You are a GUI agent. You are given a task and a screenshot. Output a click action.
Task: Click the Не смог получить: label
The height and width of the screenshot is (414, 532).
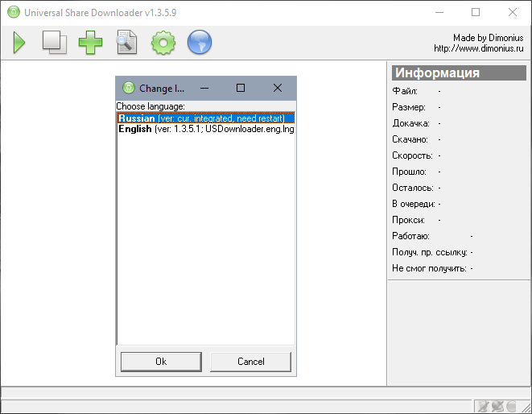pos(429,268)
